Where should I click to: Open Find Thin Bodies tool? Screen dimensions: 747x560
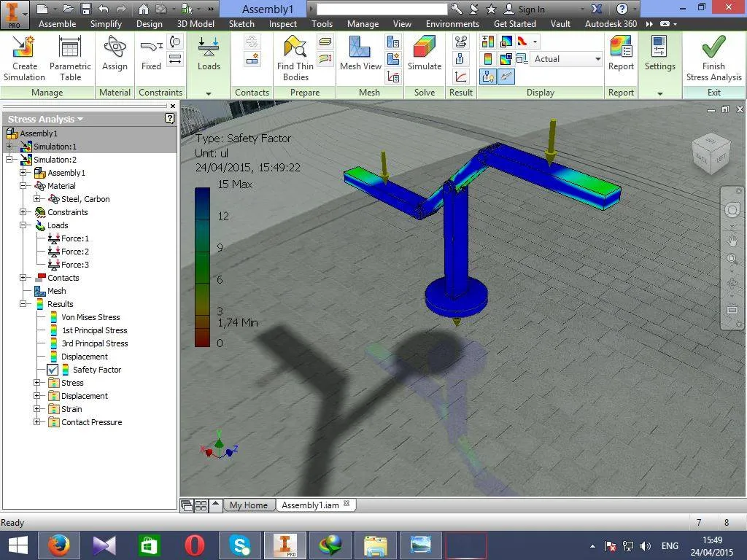(x=295, y=58)
